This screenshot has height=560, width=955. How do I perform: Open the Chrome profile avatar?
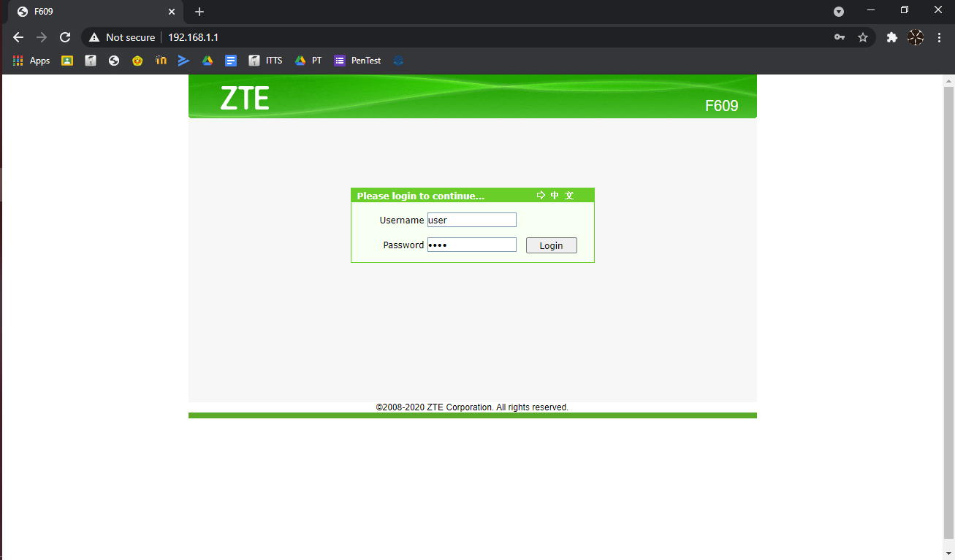tap(916, 37)
